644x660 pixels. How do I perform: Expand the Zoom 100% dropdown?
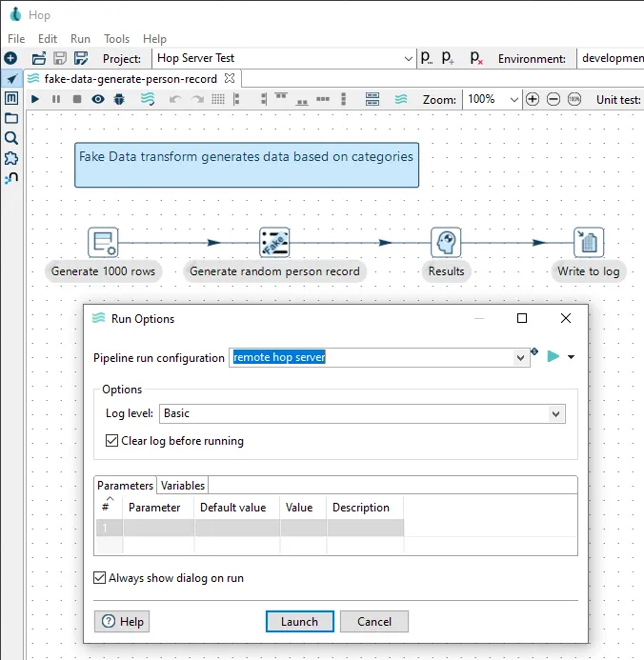click(x=513, y=99)
